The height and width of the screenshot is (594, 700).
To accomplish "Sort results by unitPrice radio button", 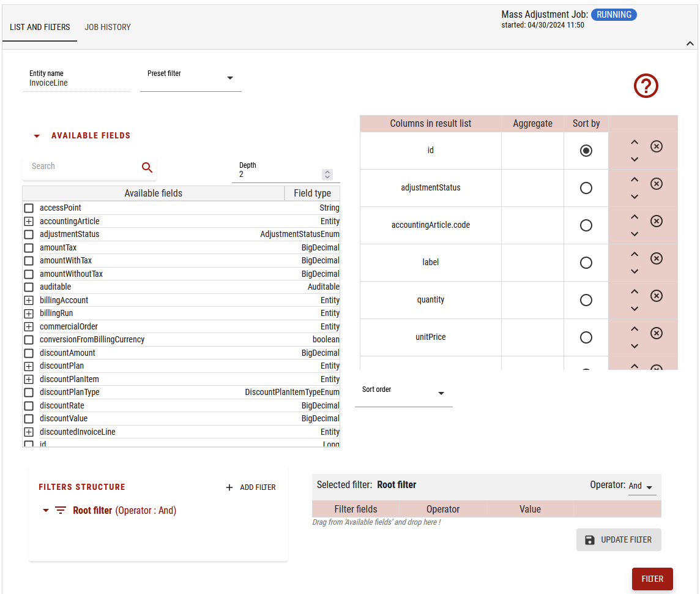I will pyautogui.click(x=586, y=337).
